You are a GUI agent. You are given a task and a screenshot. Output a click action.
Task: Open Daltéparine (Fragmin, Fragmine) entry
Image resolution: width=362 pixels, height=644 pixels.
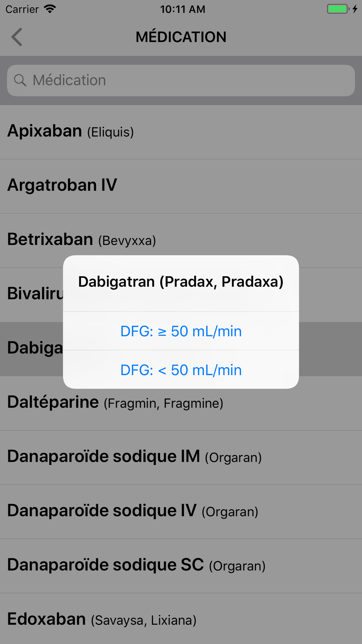coord(181,403)
